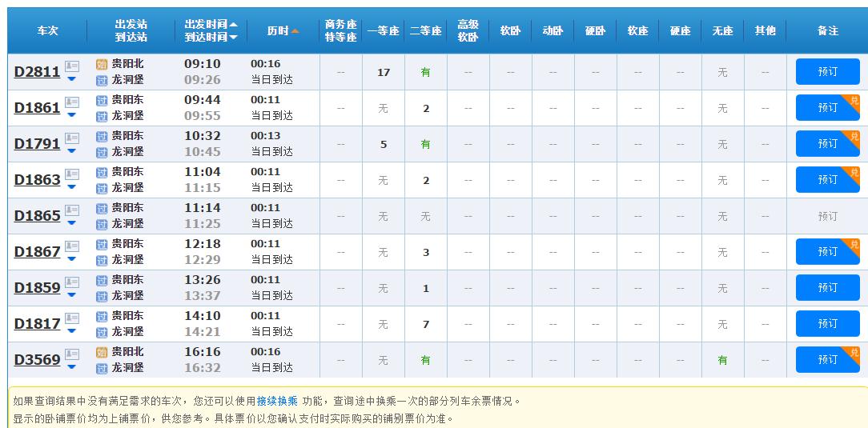Expand D1861 details with the blue arrow
The height and width of the screenshot is (428, 868).
point(71,115)
